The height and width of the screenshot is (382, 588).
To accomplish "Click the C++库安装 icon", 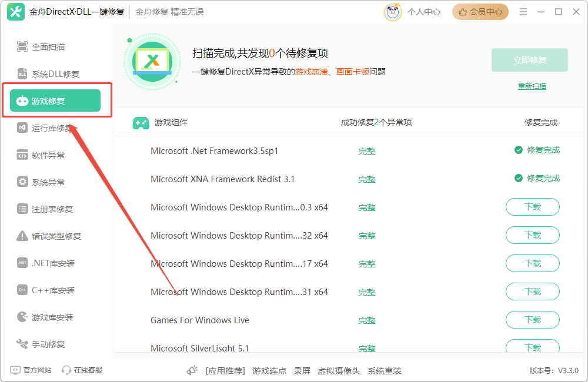I will [x=22, y=290].
